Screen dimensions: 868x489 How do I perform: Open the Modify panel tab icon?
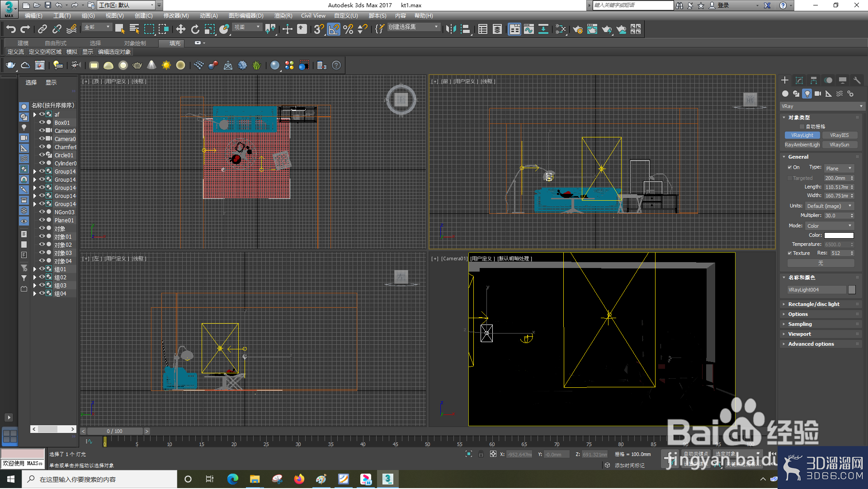click(x=799, y=80)
